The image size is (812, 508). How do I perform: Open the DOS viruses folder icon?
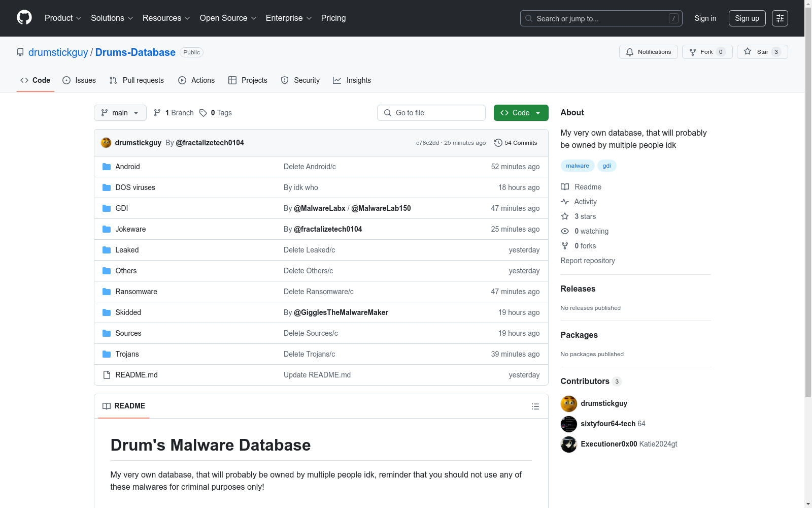(x=107, y=187)
